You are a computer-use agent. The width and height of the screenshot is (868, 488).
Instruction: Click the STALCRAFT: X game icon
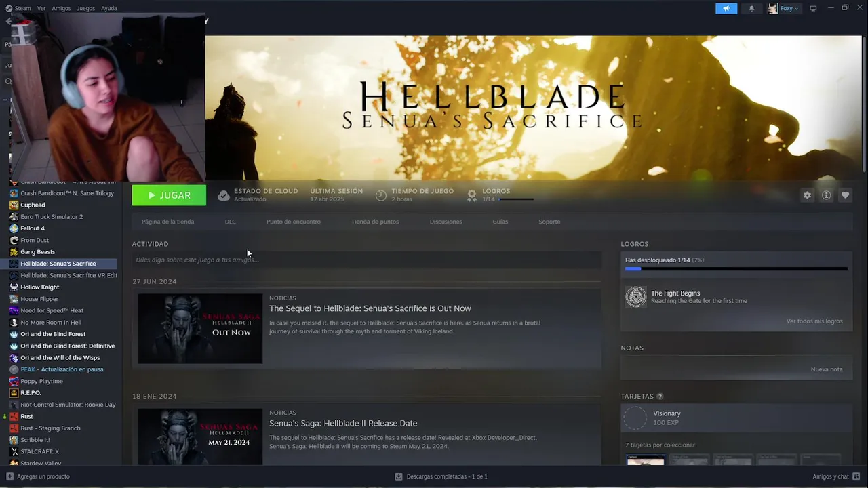(14, 451)
